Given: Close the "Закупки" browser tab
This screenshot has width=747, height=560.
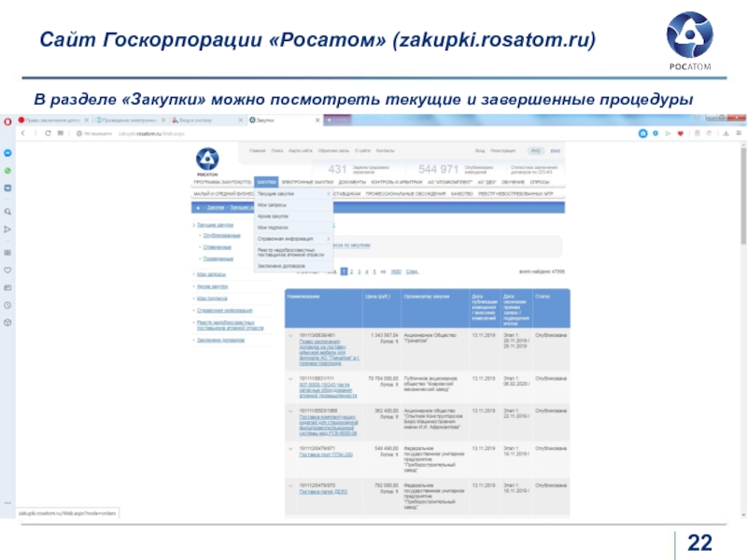Looking at the screenshot, I should [x=317, y=120].
